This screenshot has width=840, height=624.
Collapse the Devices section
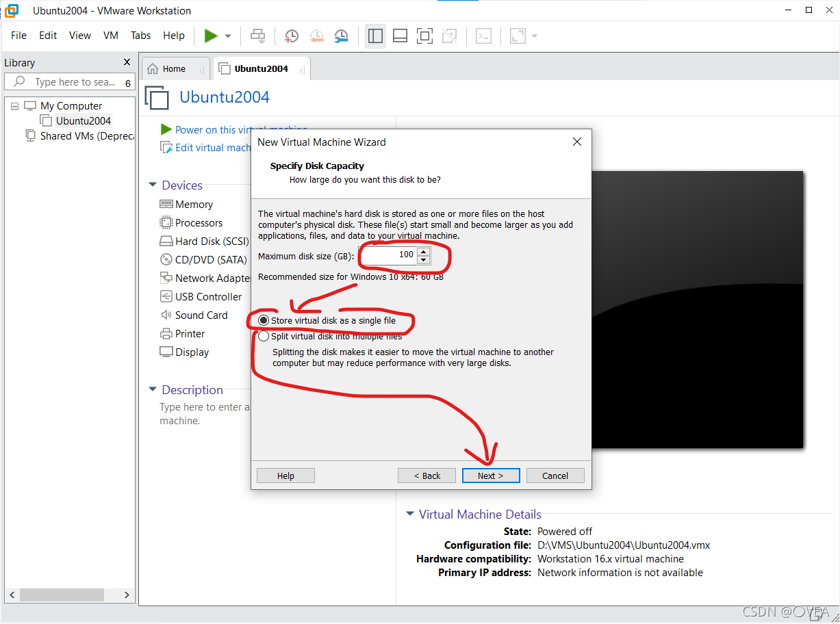tap(153, 185)
